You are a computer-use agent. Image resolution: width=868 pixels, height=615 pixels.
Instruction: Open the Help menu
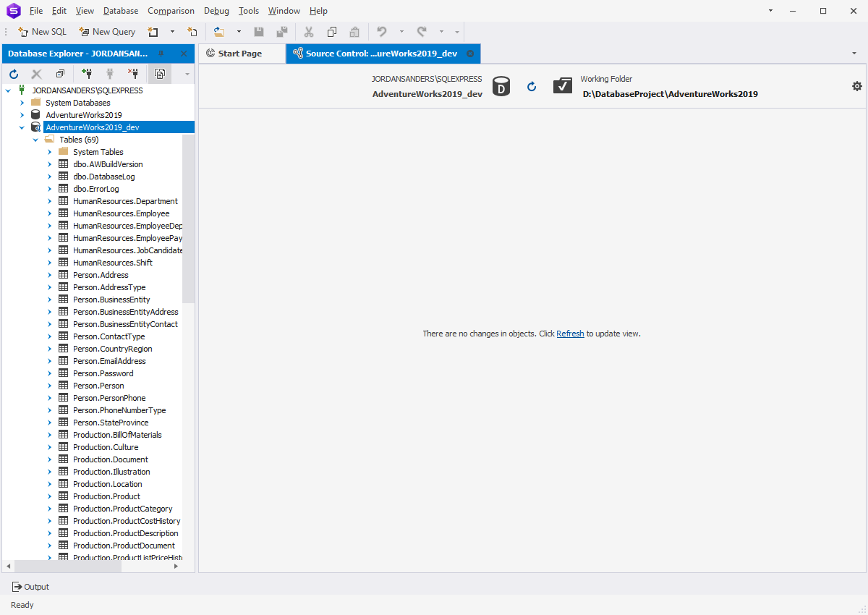[x=318, y=11]
